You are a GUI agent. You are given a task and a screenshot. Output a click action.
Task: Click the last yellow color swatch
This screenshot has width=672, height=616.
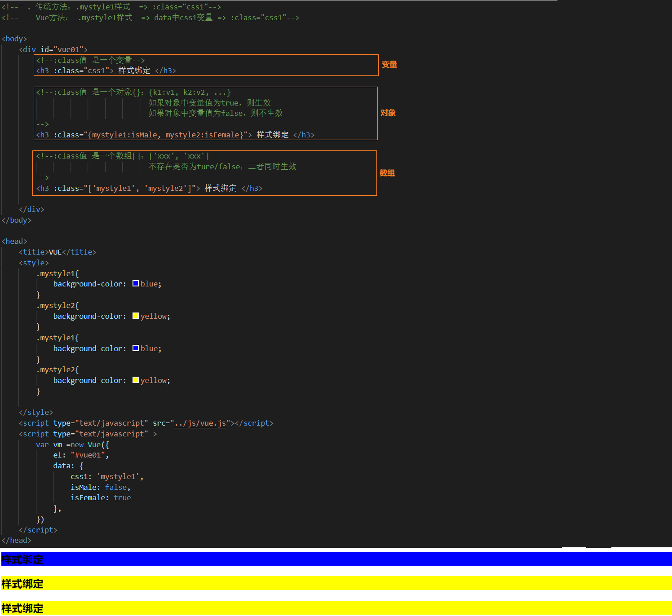[136, 380]
